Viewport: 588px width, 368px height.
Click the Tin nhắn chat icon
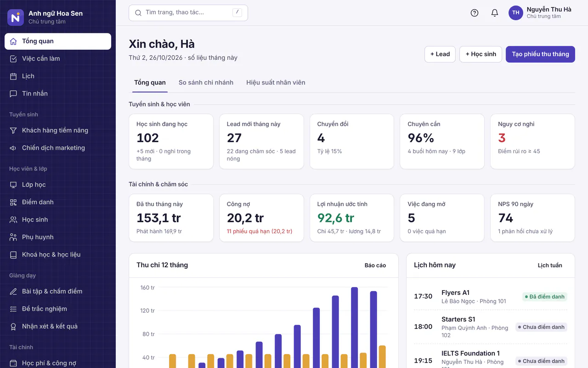point(13,94)
